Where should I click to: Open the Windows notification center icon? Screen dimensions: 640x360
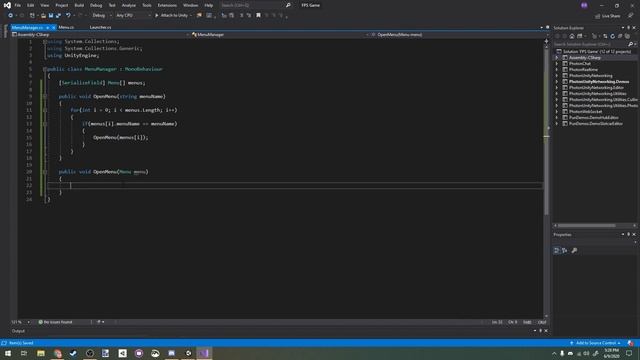pos(629,353)
